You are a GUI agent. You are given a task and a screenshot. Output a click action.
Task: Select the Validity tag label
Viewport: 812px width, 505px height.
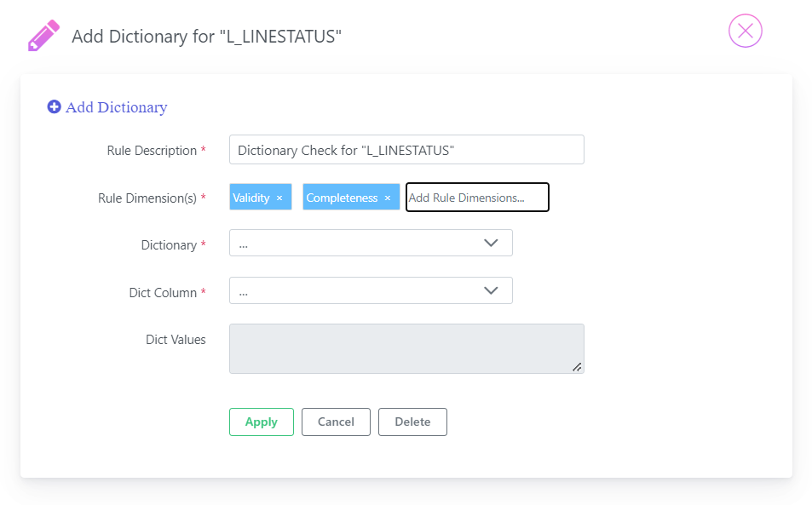251,198
